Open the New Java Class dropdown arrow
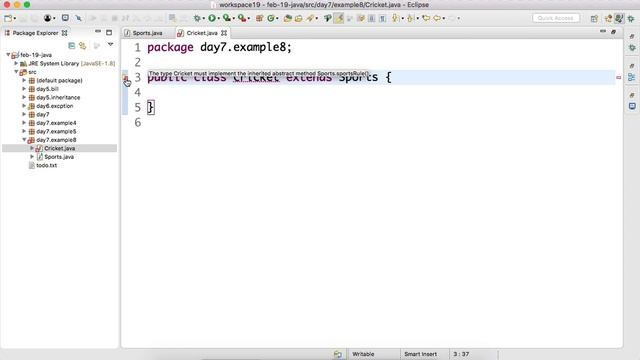This screenshot has width=640, height=360. coord(277,19)
